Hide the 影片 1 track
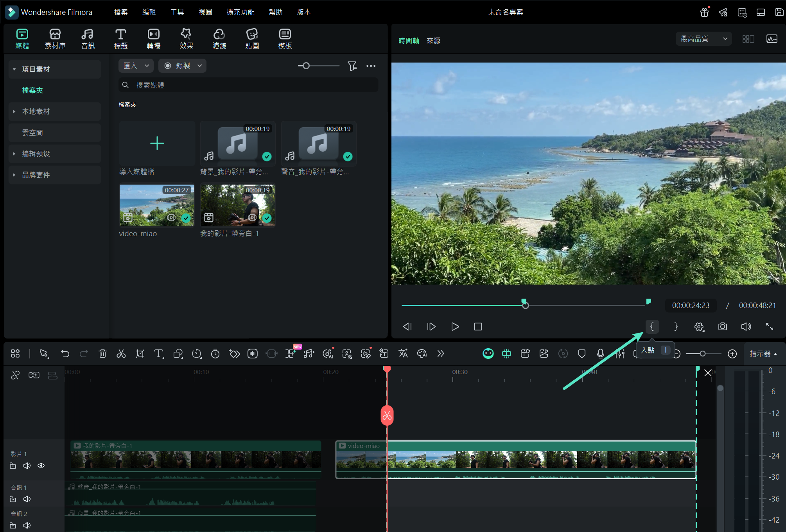Screen dimensions: 786x532 [41, 466]
